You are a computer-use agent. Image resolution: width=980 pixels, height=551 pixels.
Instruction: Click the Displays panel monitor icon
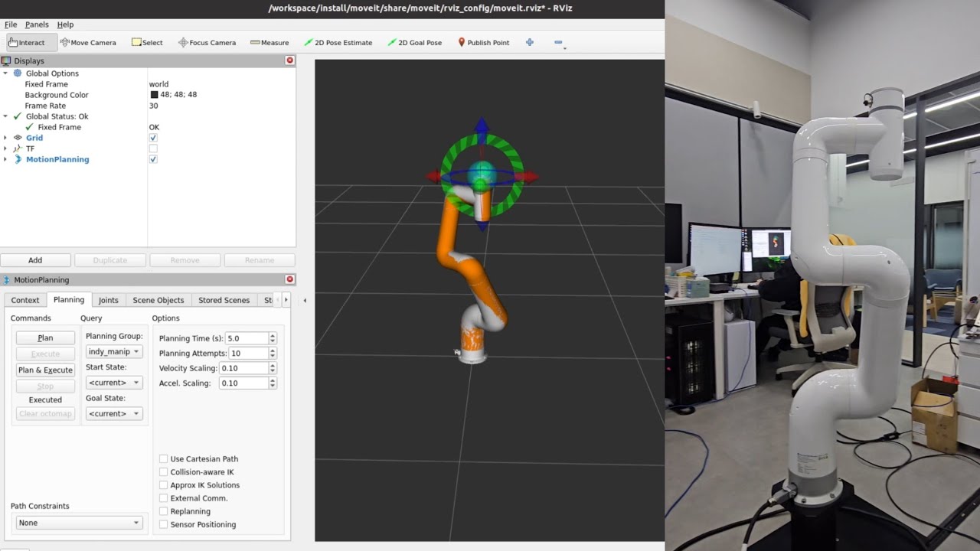pos(6,60)
